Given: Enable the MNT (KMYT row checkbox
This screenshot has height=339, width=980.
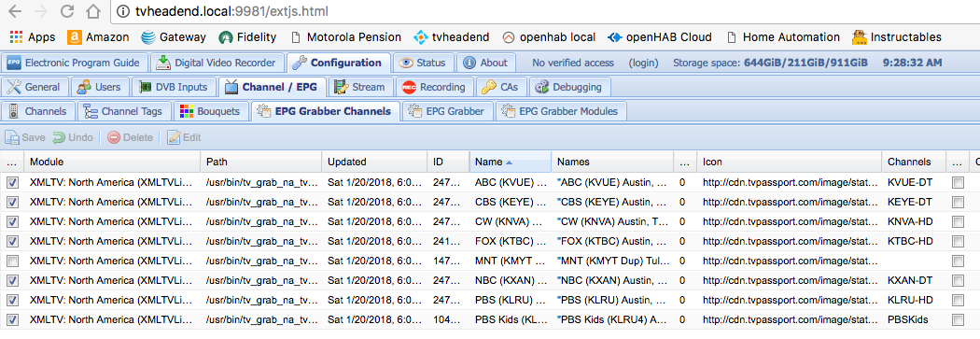Looking at the screenshot, I should pos(12,261).
